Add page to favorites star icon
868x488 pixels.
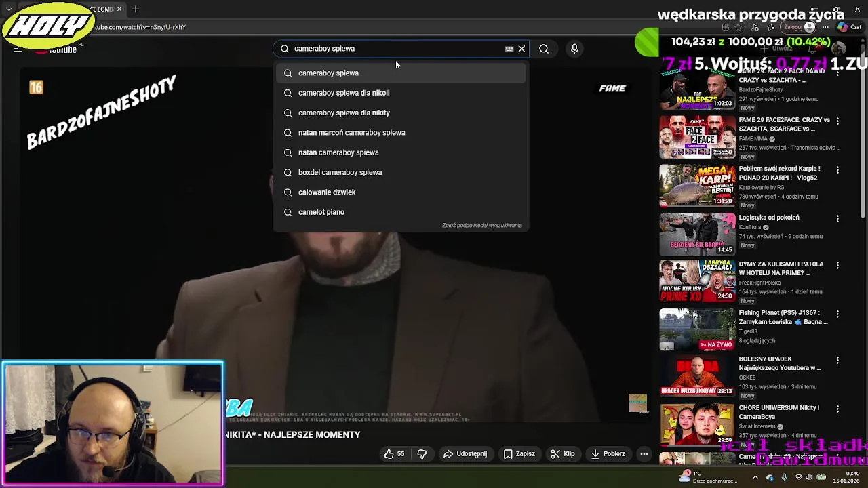pos(739,27)
